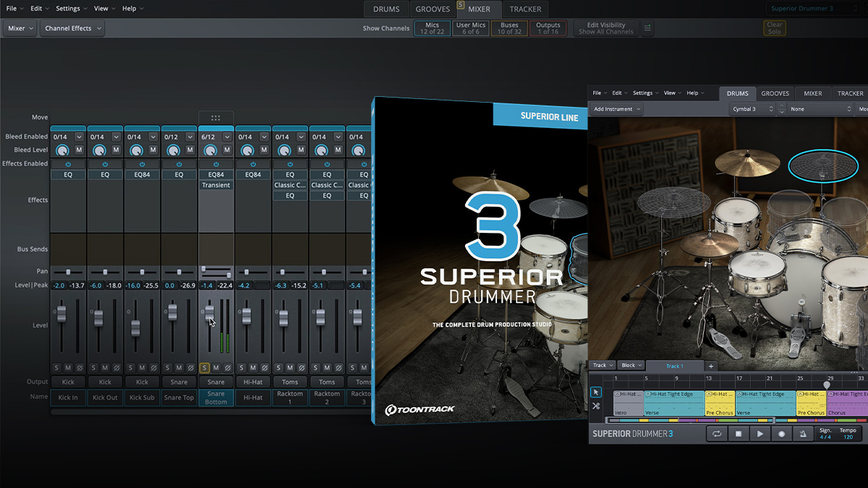
Task: Click the bleed level knob on Kick Sub
Action: 136,150
